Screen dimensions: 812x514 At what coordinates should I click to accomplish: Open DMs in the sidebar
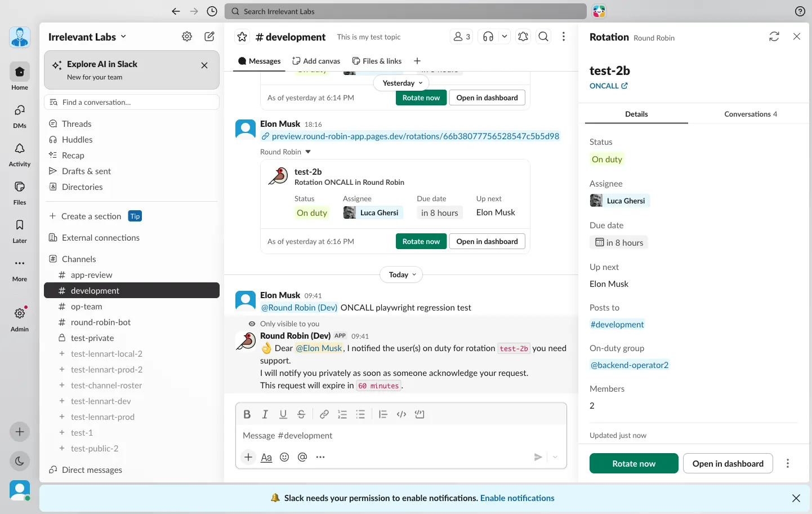pyautogui.click(x=20, y=115)
